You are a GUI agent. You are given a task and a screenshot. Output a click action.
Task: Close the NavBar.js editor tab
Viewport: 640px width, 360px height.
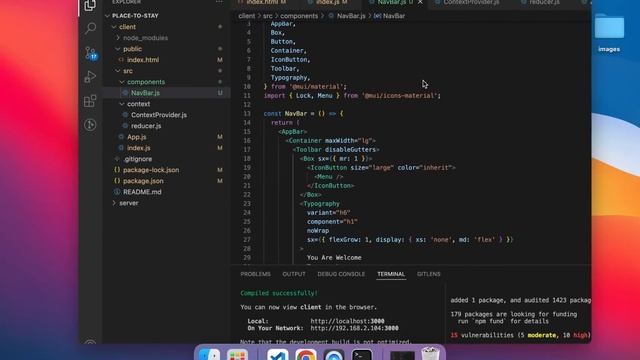tap(420, 2)
